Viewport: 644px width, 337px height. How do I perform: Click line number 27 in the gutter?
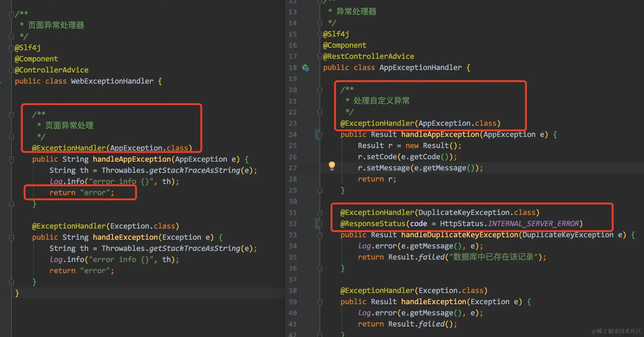point(293,168)
